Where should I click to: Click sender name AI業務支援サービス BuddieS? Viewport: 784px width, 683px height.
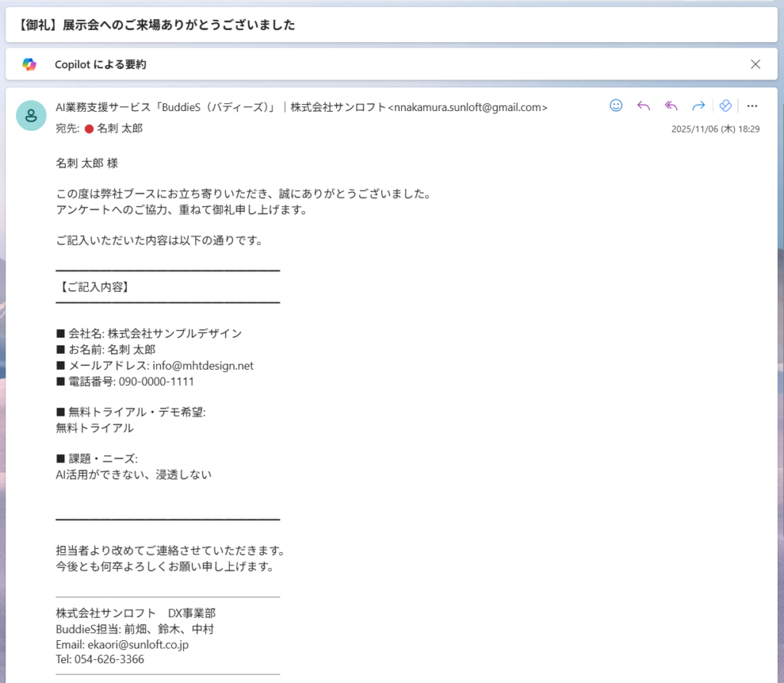166,107
